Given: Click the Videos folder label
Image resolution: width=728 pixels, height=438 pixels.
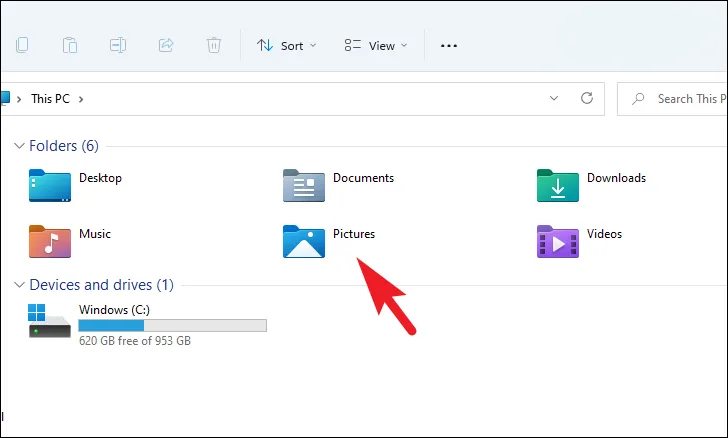Looking at the screenshot, I should click(x=604, y=234).
